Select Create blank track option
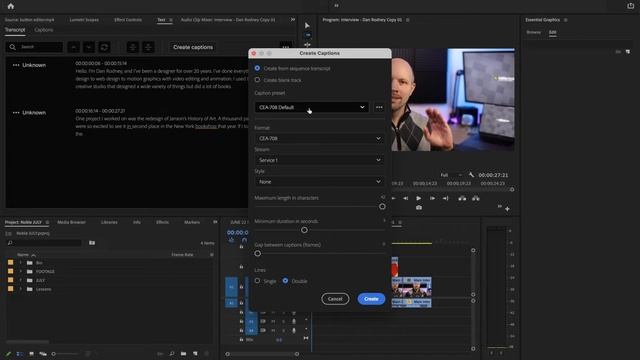 coord(257,80)
